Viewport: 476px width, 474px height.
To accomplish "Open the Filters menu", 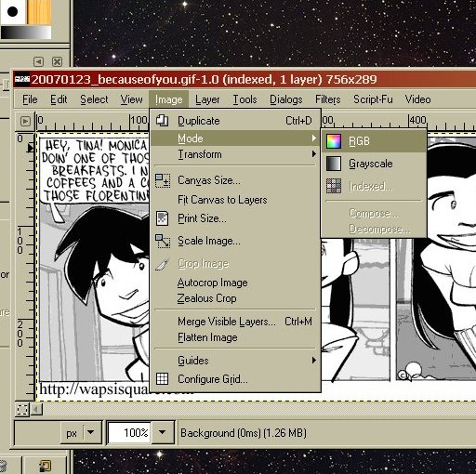I will (x=328, y=99).
